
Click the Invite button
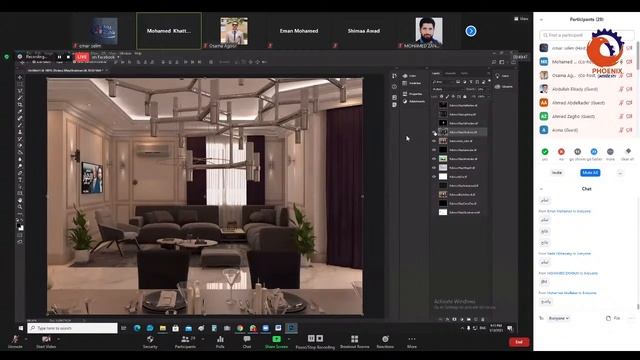pyautogui.click(x=557, y=173)
